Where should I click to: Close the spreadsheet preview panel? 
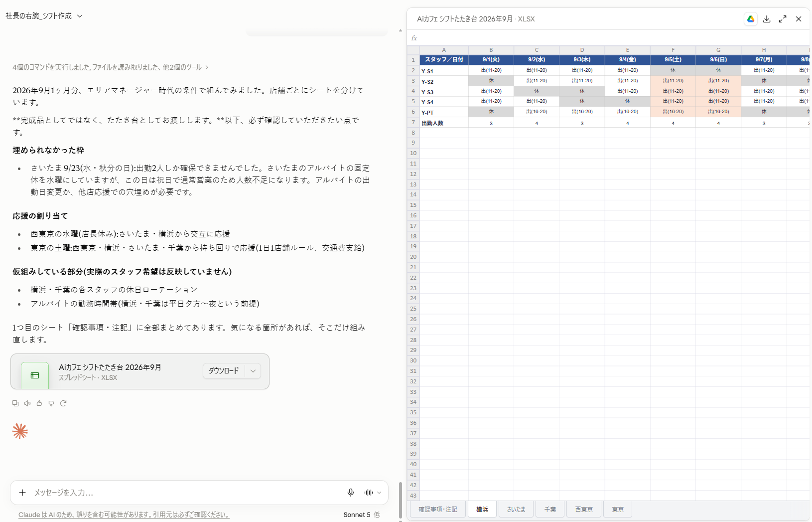(x=799, y=19)
